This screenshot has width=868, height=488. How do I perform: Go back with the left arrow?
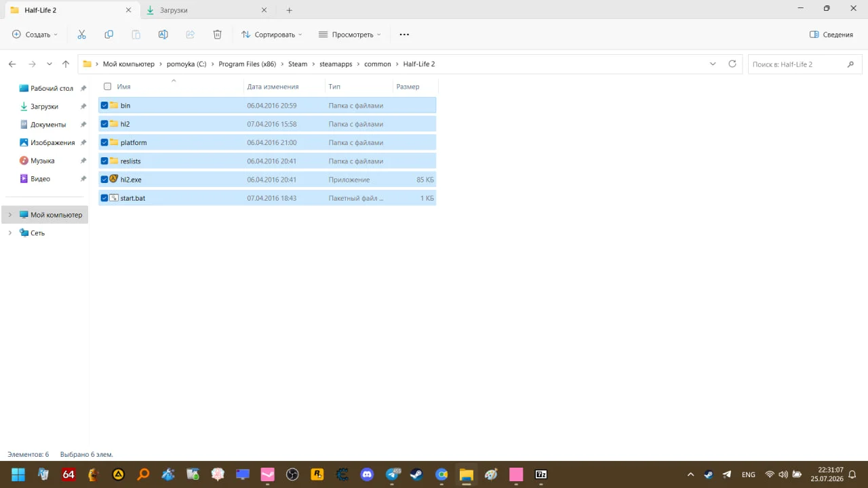(x=12, y=64)
